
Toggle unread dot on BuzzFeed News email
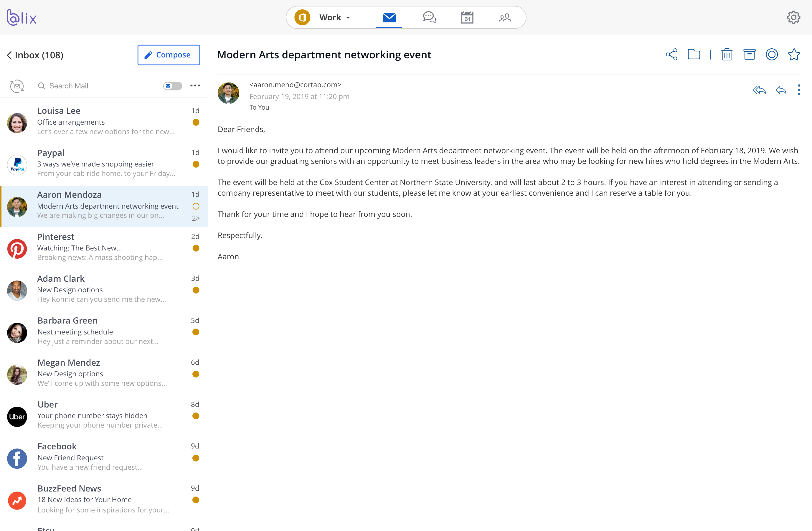196,500
